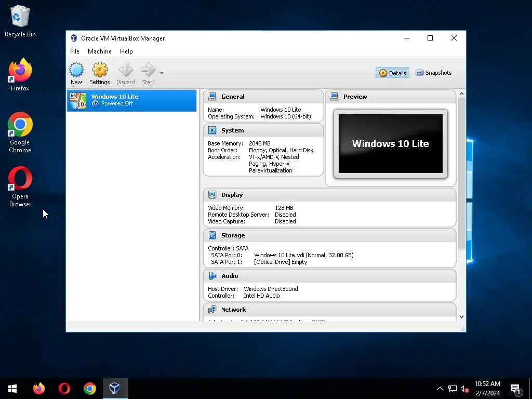
Task: Select the Firefox desktop shortcut
Action: pyautogui.click(x=20, y=75)
